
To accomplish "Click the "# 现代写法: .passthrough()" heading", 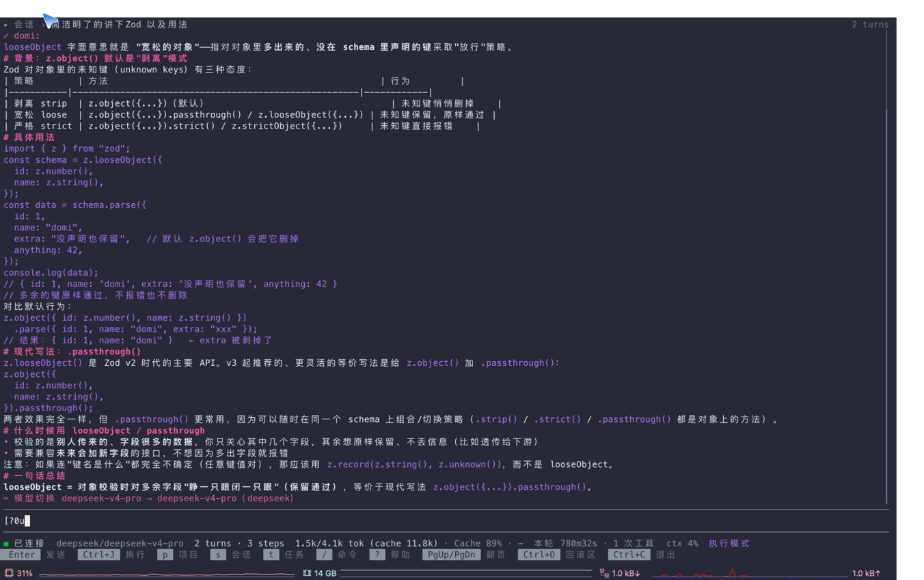I will tap(72, 352).
